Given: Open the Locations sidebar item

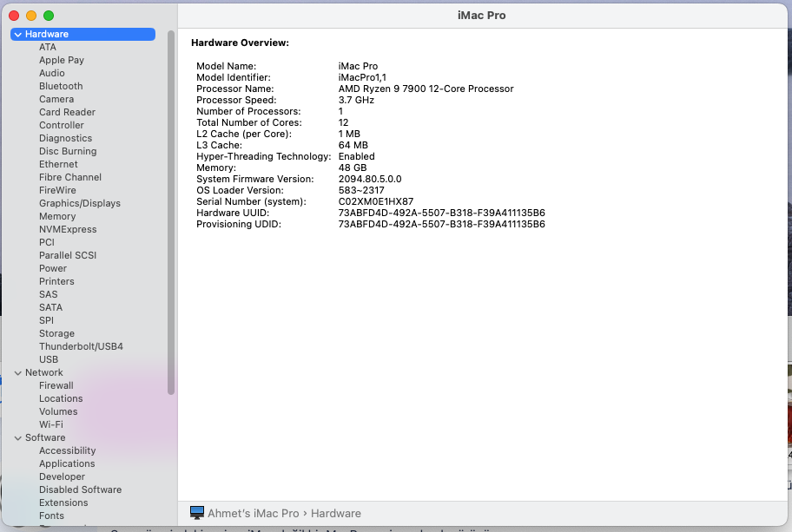Looking at the screenshot, I should click(61, 398).
